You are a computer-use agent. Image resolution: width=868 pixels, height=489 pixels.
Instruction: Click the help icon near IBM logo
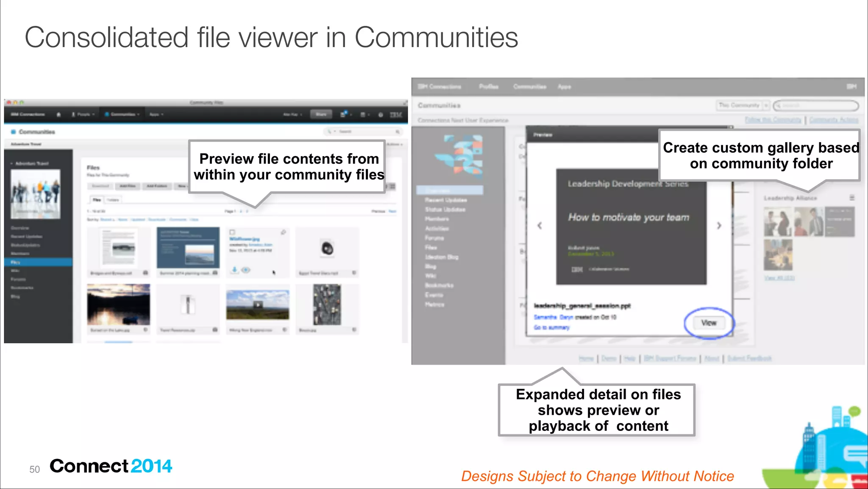coord(380,115)
